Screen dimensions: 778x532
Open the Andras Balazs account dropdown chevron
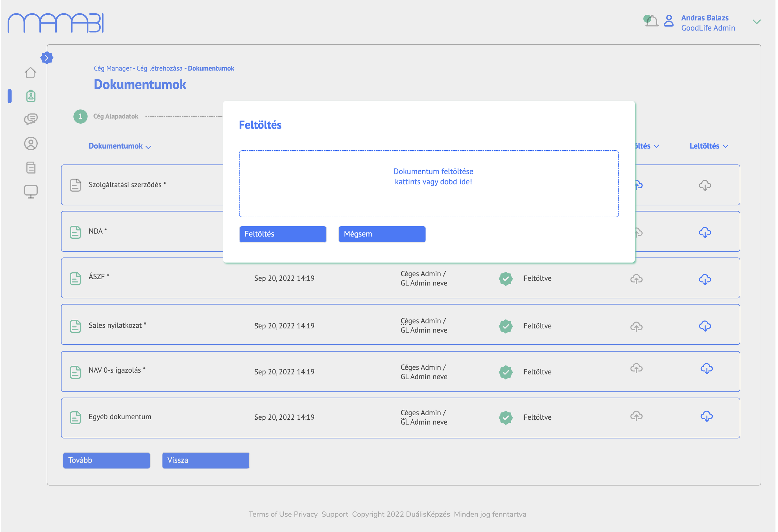(x=756, y=22)
